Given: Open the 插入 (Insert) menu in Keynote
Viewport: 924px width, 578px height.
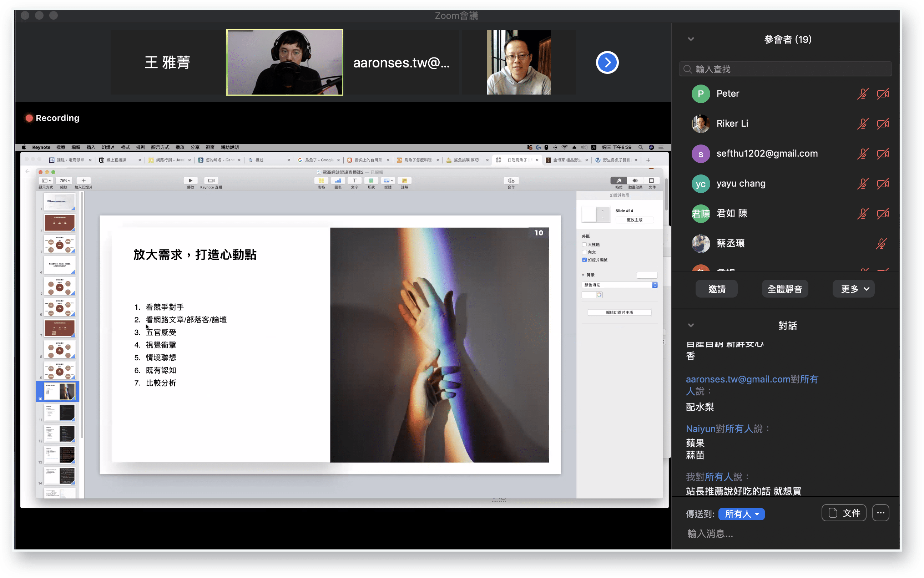Looking at the screenshot, I should tap(91, 147).
